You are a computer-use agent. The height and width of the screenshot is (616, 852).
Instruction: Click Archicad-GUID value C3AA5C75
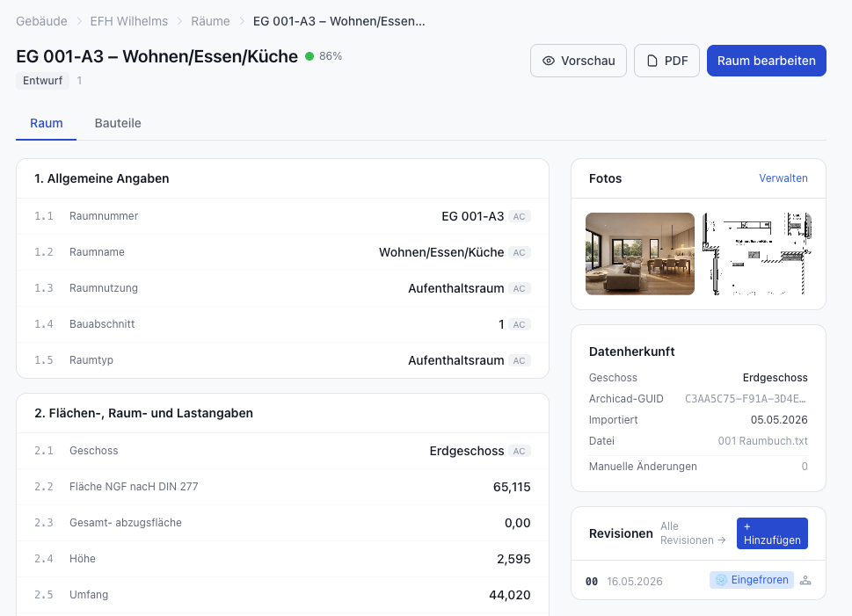[x=746, y=399]
